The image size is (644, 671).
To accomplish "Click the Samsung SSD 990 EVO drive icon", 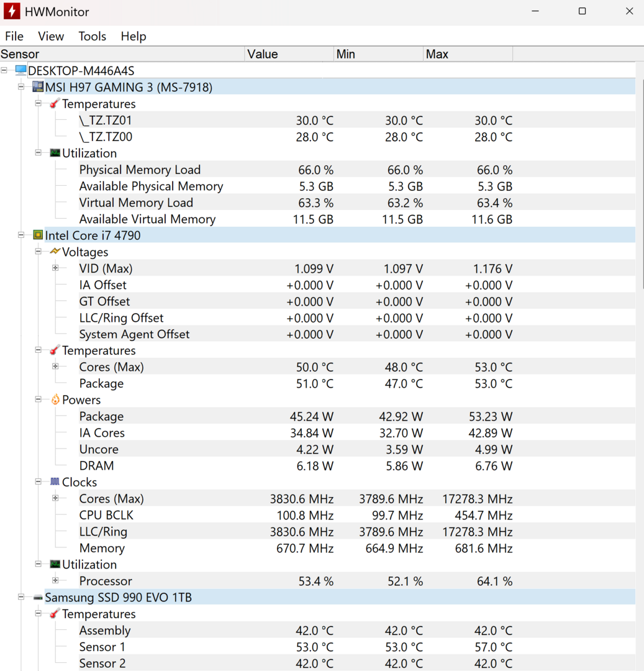I will pyautogui.click(x=38, y=598).
